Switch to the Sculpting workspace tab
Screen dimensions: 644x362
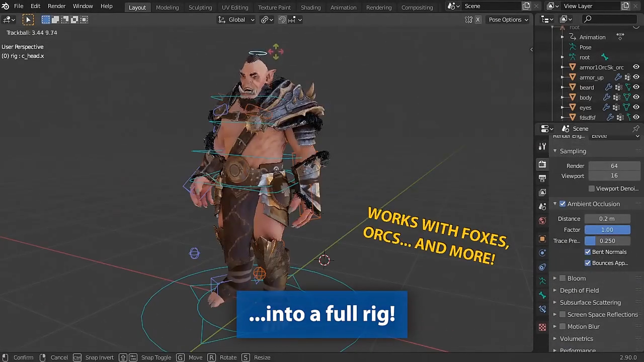(x=200, y=8)
